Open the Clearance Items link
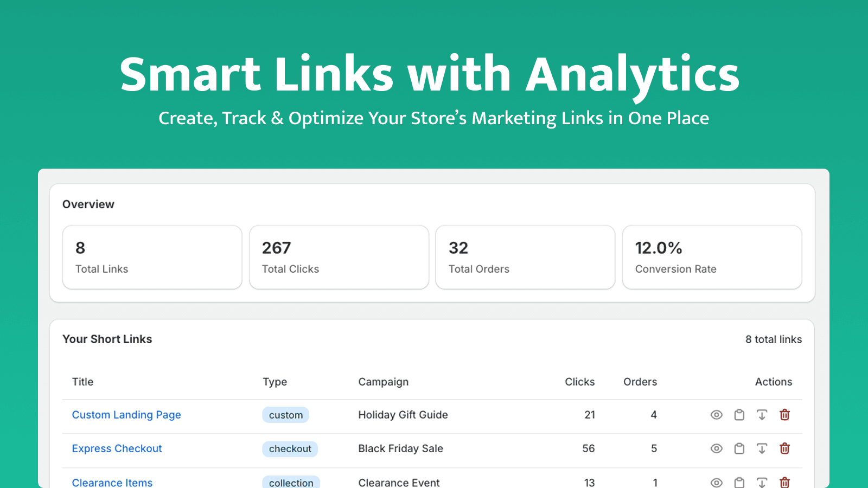This screenshot has height=488, width=868. coord(112,482)
